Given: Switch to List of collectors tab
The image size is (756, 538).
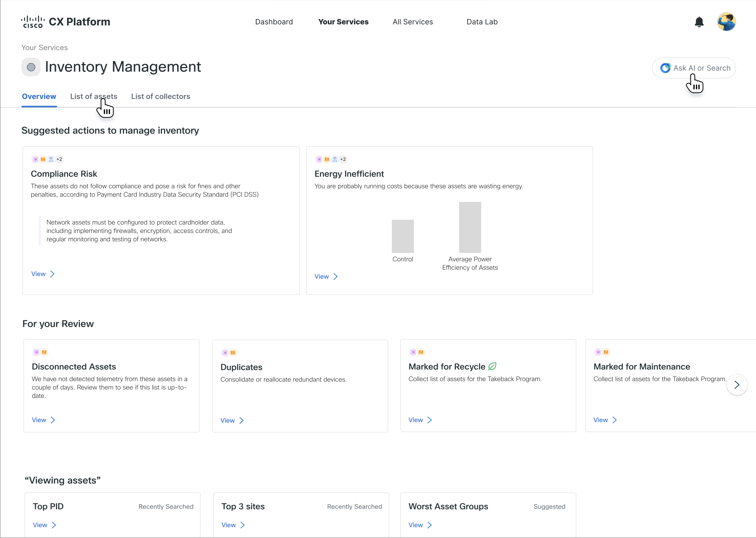Looking at the screenshot, I should 161,96.
